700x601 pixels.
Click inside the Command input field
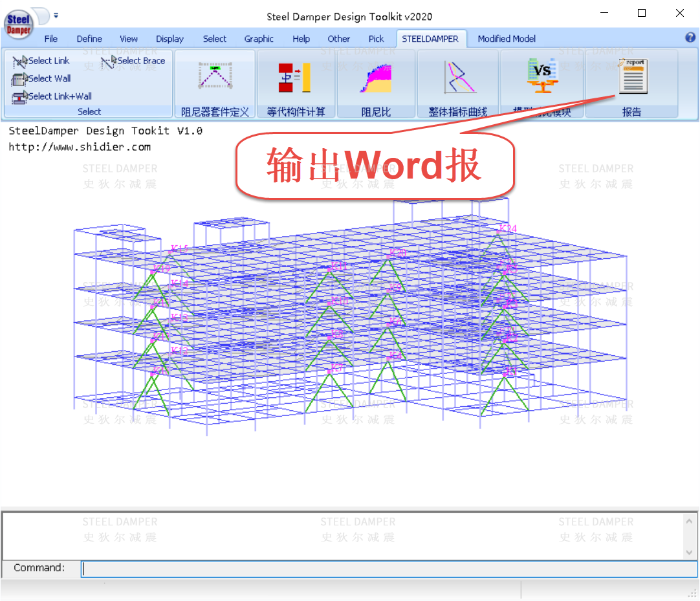[389, 569]
